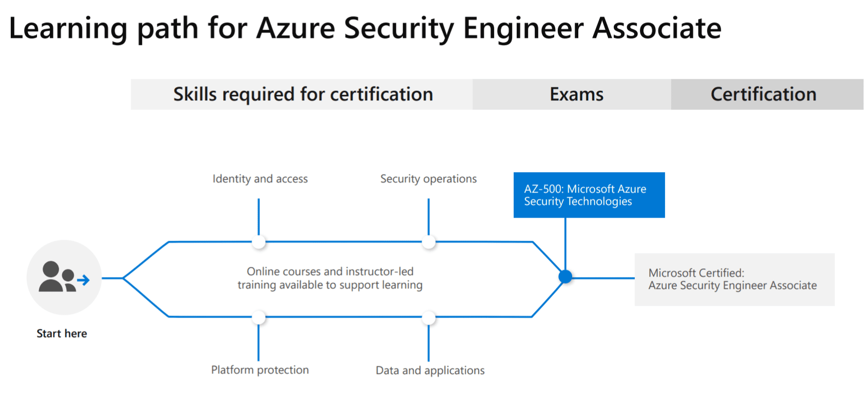Click the Skills required for certification header

[x=302, y=94]
